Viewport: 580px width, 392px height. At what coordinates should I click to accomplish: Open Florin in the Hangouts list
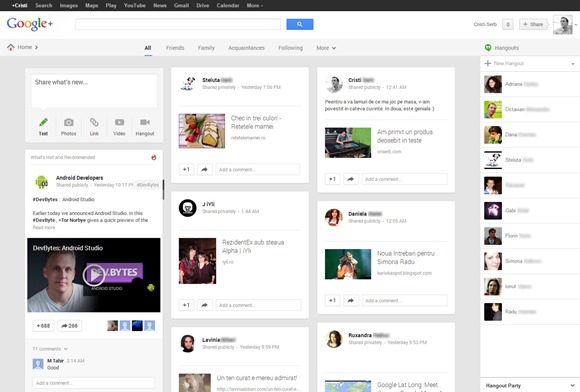click(530, 236)
